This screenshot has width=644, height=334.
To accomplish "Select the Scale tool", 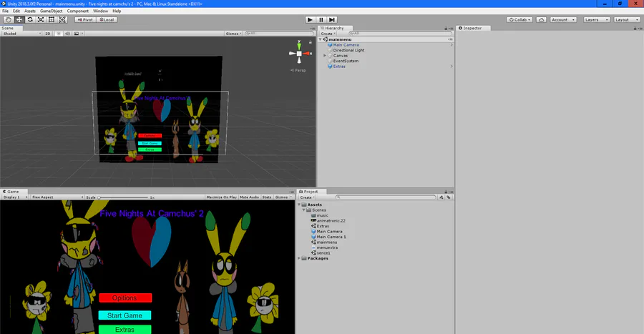I will pos(41,20).
